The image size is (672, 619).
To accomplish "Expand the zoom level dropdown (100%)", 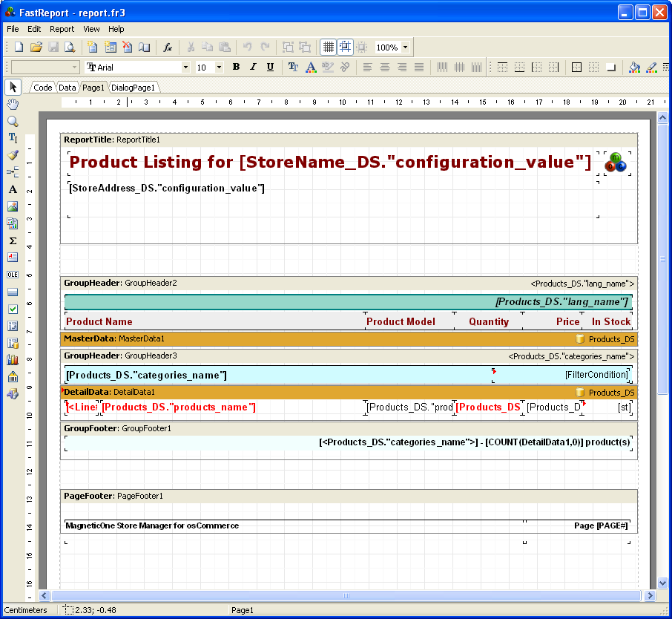I will (x=405, y=48).
